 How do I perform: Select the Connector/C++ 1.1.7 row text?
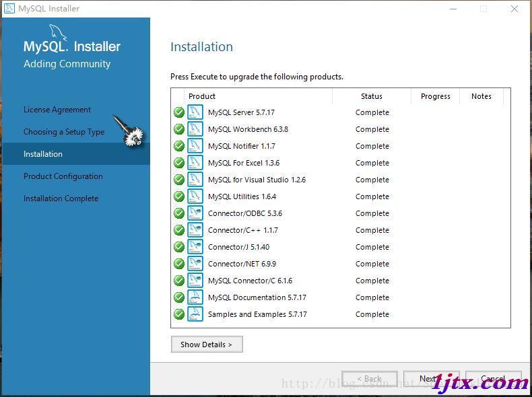click(x=243, y=230)
